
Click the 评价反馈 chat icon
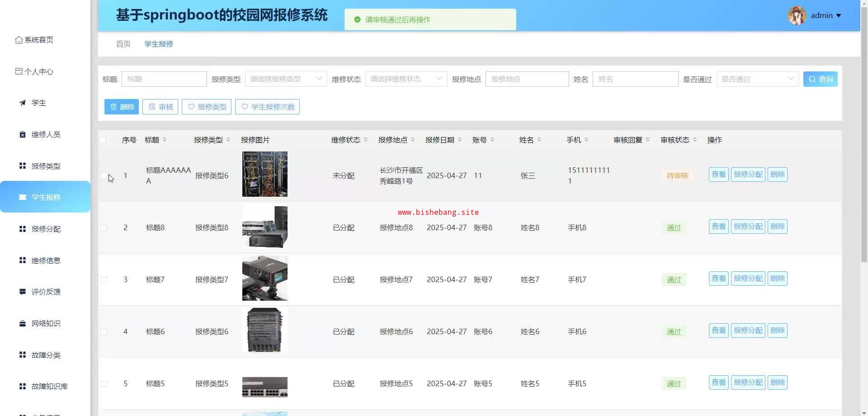pyautogui.click(x=23, y=292)
